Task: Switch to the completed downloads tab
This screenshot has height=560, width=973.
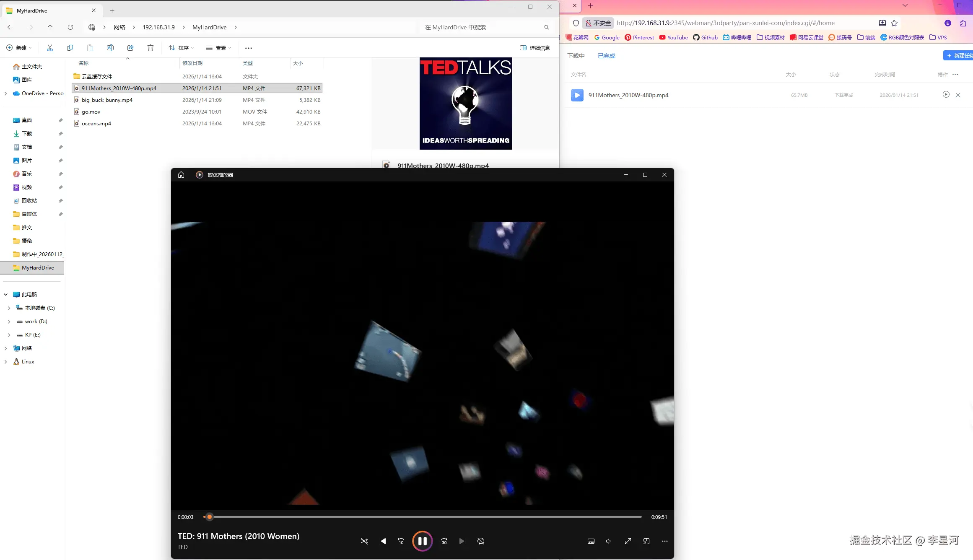Action: 606,56
